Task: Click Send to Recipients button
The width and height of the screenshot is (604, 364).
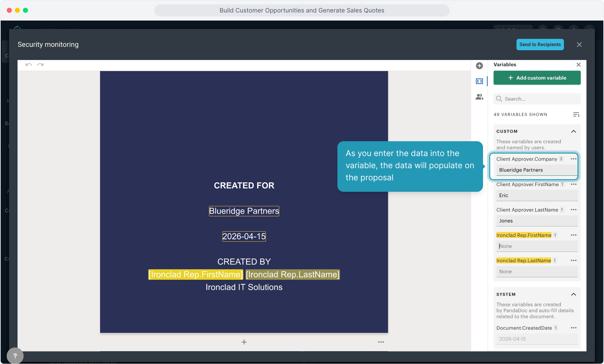Action: [540, 44]
